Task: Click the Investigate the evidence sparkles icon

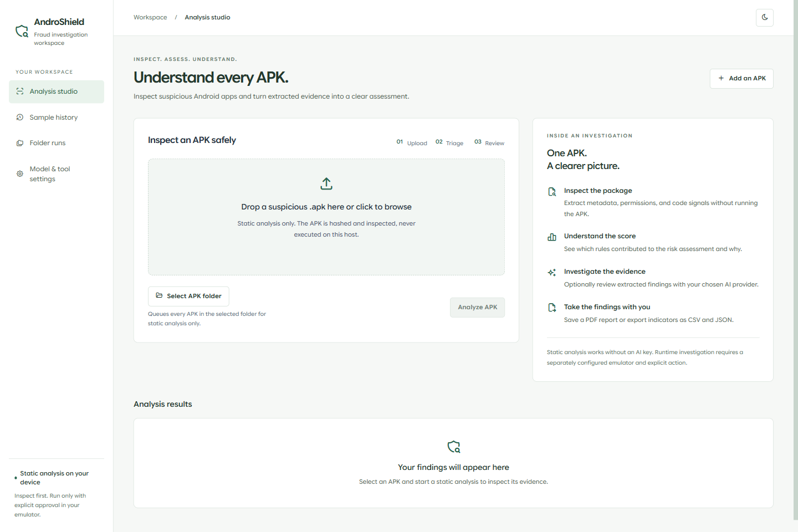Action: (x=552, y=273)
